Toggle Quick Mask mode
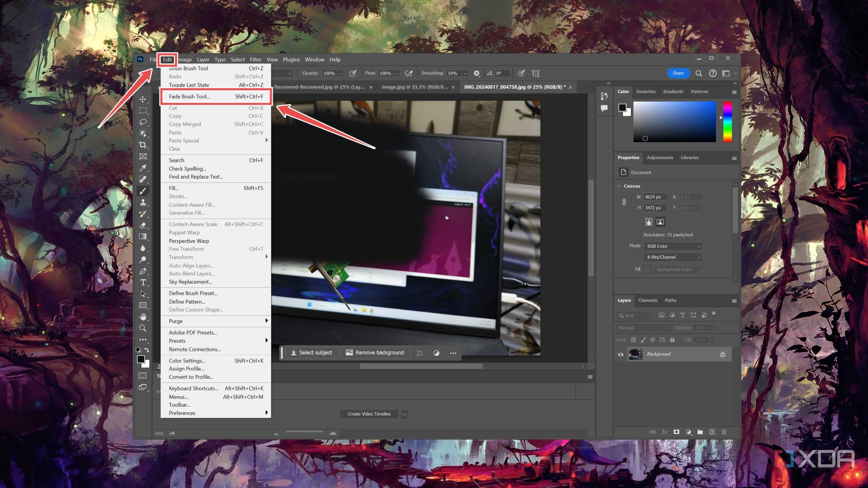Screen dimensions: 868x488 point(143,375)
